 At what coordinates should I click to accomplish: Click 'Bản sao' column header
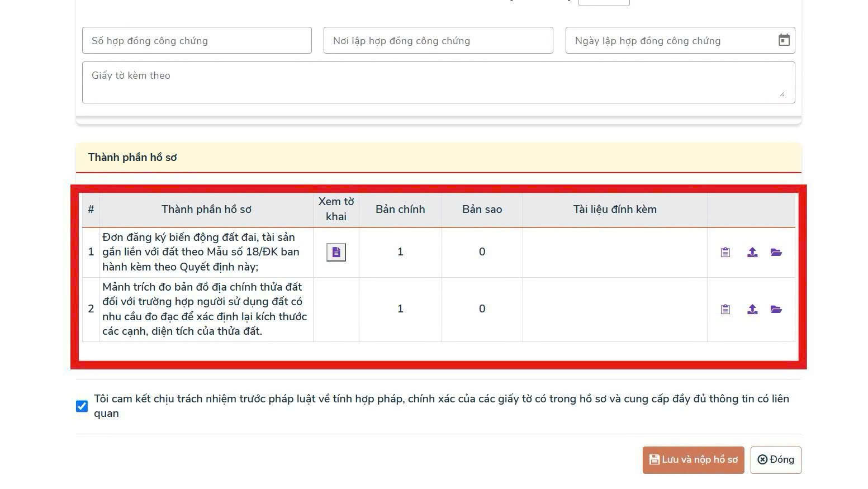(x=482, y=210)
